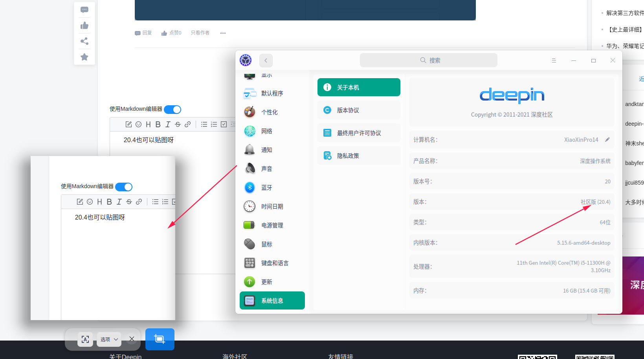
Task: Click the memory value 16 GB (15.4 GB 可用)
Action: pyautogui.click(x=587, y=291)
